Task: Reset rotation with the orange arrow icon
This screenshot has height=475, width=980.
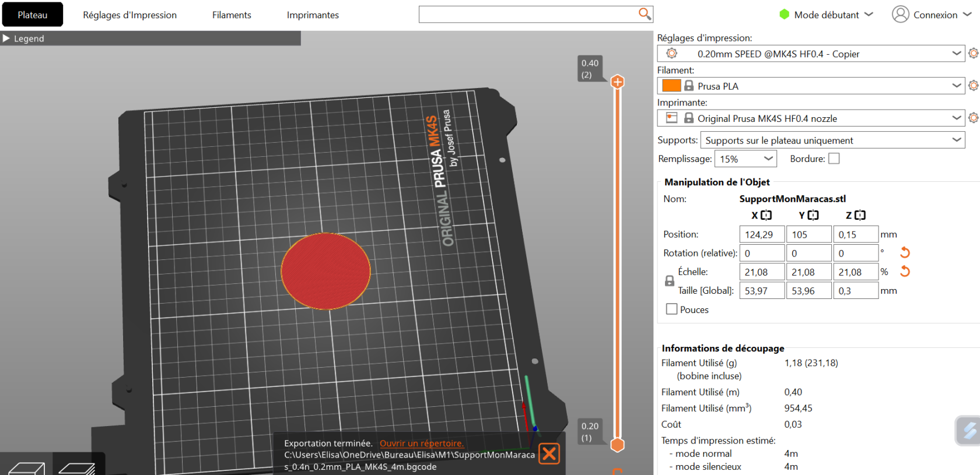Action: click(905, 252)
